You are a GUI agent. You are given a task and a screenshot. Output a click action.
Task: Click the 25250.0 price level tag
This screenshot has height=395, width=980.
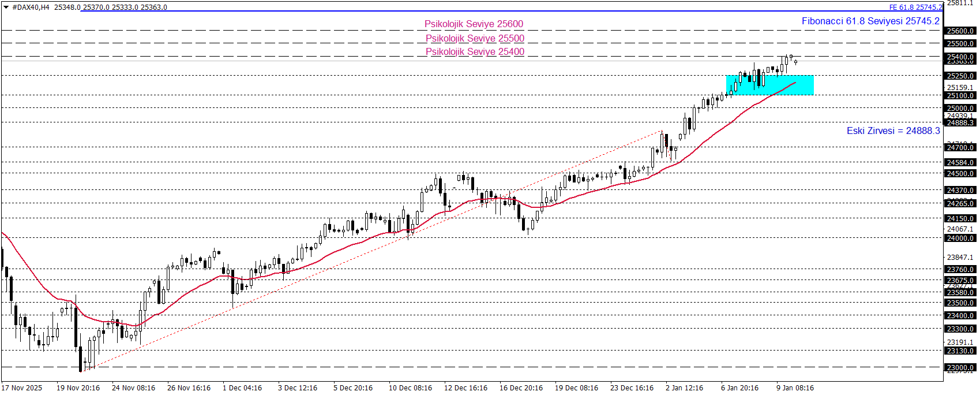(960, 76)
